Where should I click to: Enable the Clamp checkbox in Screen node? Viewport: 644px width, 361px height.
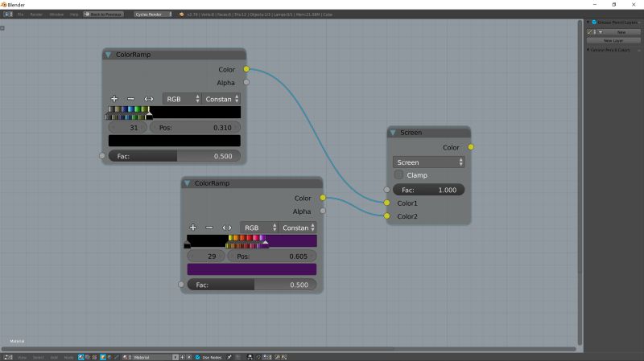(x=398, y=174)
